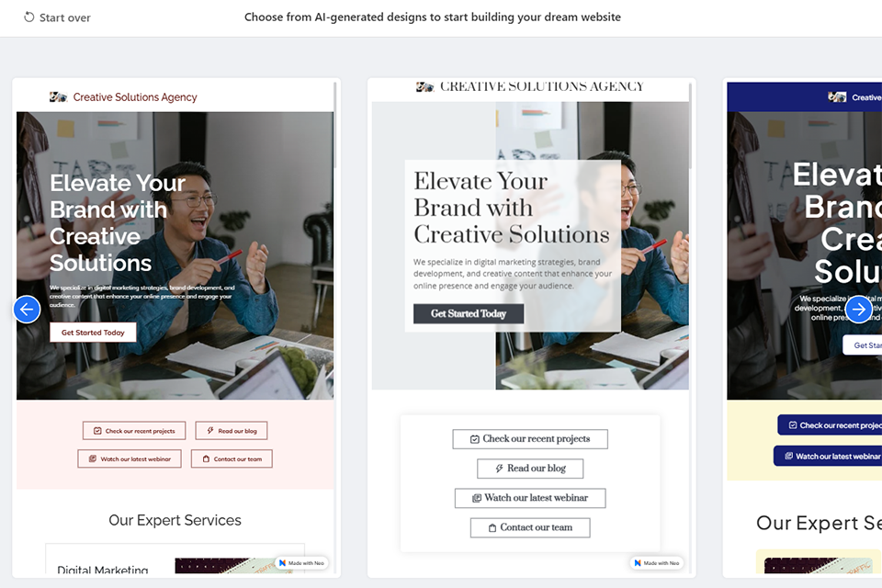Image resolution: width=882 pixels, height=588 pixels.
Task: Click Watch our latest webinar in middle design
Action: click(530, 498)
